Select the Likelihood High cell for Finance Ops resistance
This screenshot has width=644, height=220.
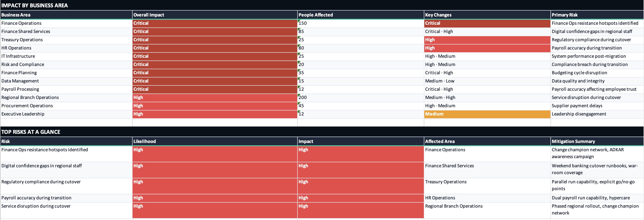point(215,154)
